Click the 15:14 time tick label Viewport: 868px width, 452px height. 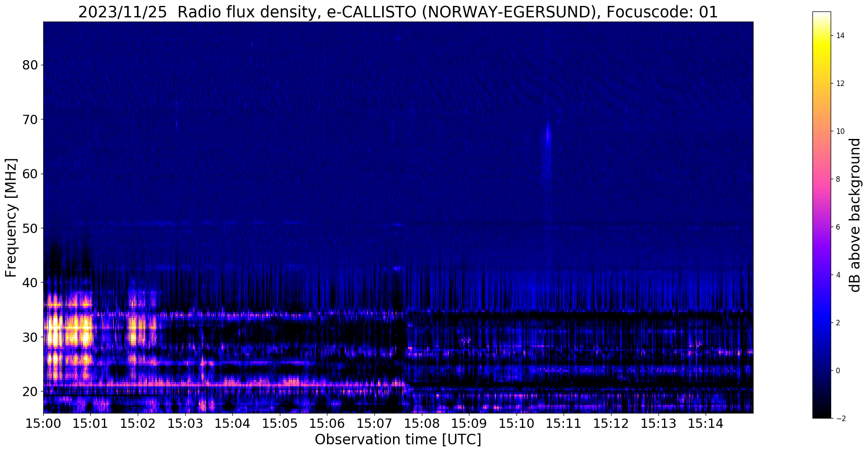[x=706, y=423]
